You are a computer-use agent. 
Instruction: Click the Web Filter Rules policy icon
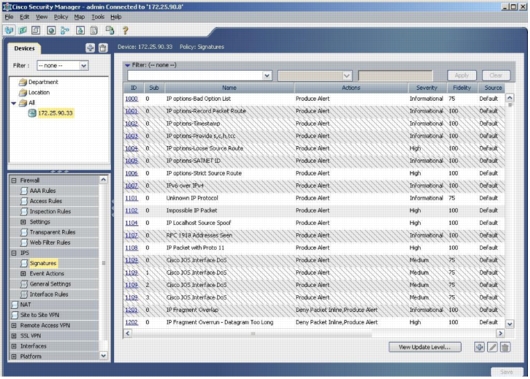coord(24,243)
